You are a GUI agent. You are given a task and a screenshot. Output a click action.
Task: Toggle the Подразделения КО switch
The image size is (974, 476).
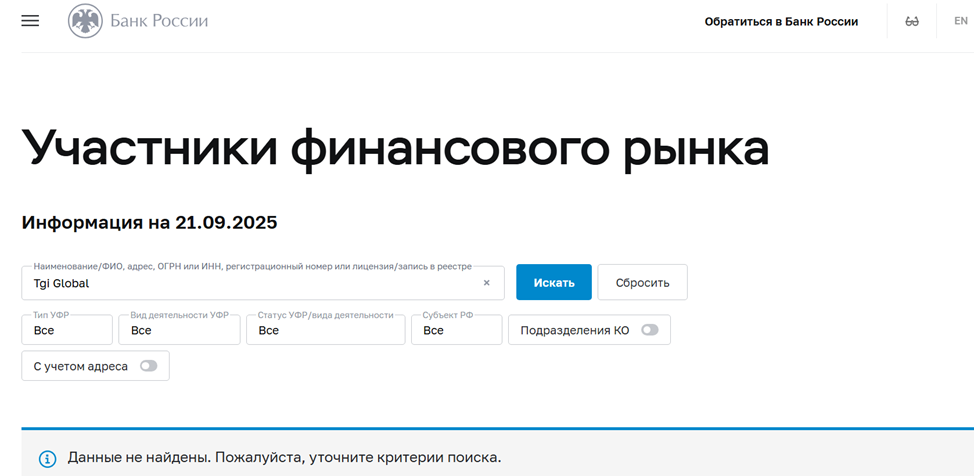(x=650, y=331)
